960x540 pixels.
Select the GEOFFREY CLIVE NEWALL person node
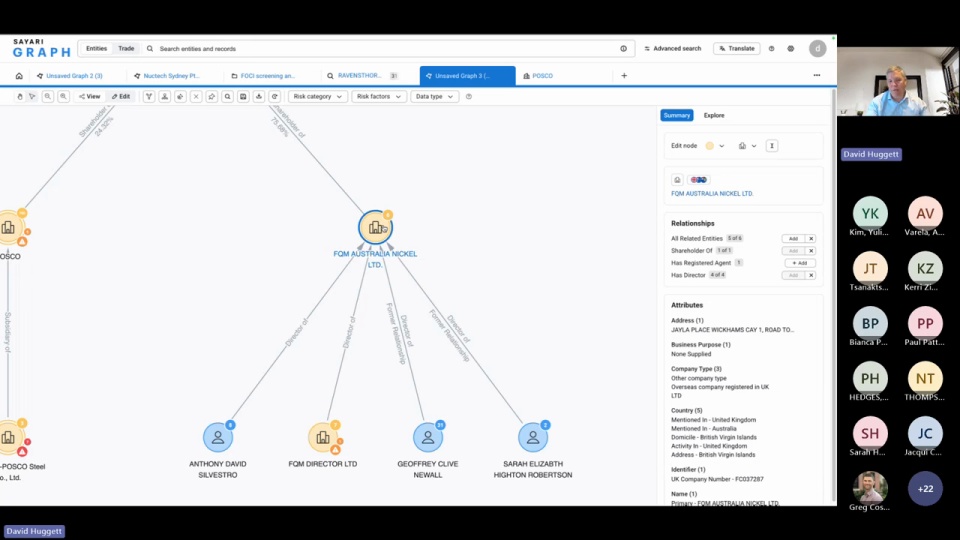[x=428, y=437]
